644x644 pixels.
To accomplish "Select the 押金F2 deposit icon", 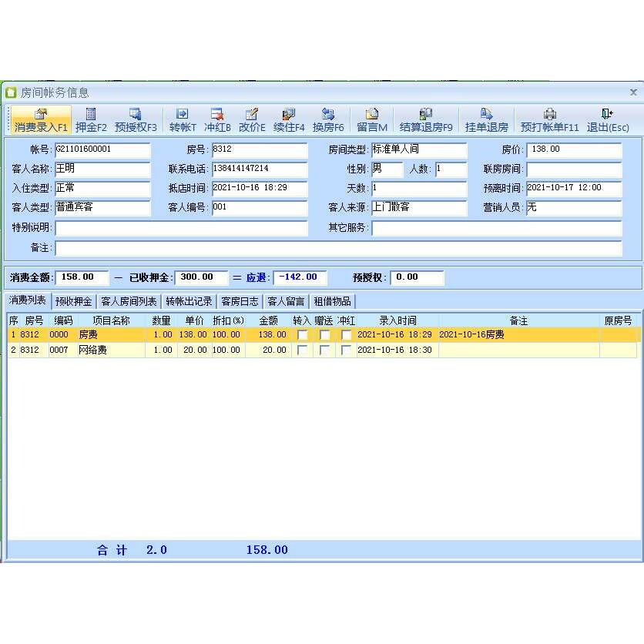I will (x=91, y=120).
